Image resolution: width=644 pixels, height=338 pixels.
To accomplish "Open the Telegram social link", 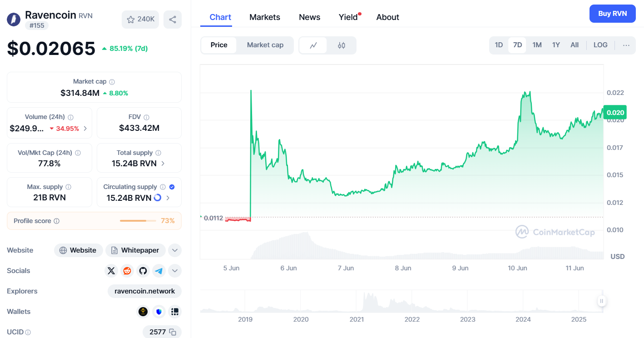I will click(159, 271).
